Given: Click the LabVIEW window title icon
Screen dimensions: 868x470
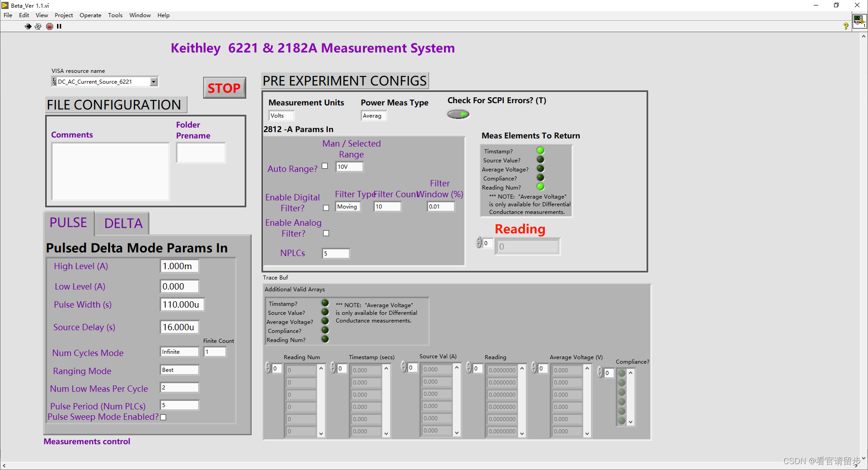Looking at the screenshot, I should pyautogui.click(x=5, y=5).
